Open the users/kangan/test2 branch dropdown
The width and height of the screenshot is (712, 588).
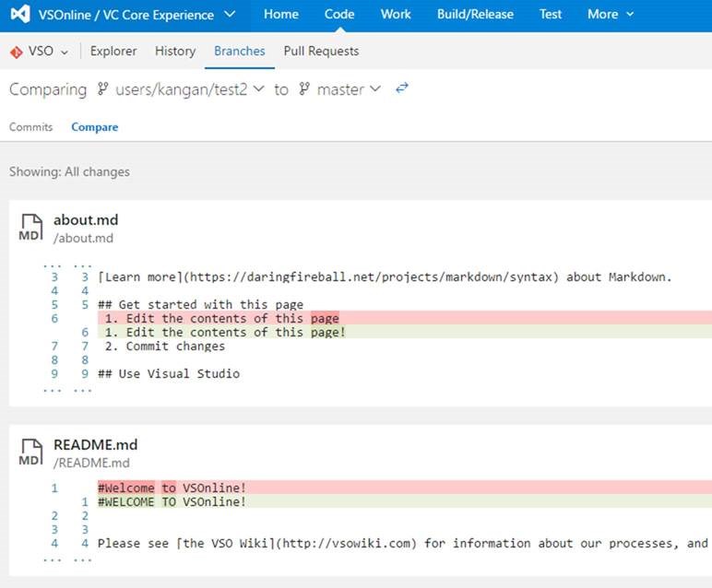[x=258, y=88]
